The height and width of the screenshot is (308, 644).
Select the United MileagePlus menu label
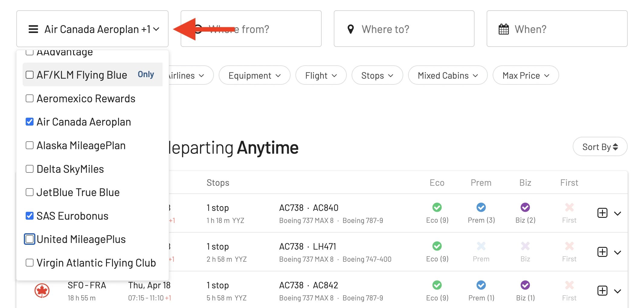81,239
